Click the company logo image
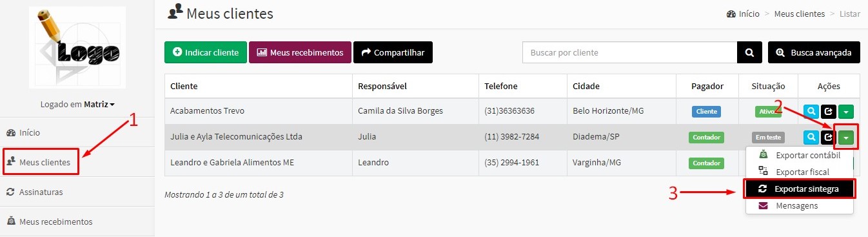 77,47
